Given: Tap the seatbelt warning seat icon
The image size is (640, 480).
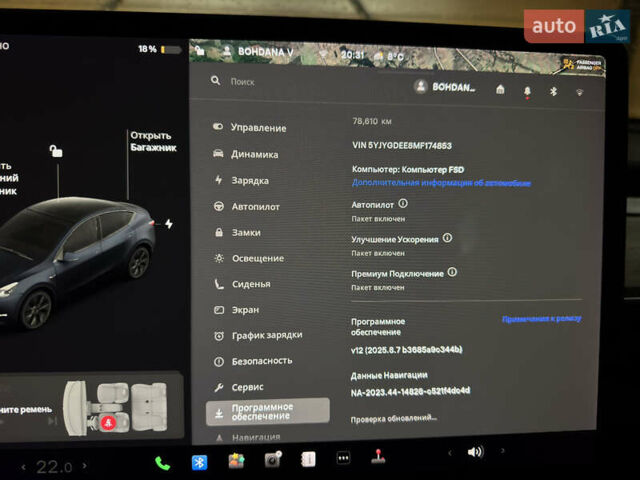Looking at the screenshot, I should pyautogui.click(x=108, y=422).
